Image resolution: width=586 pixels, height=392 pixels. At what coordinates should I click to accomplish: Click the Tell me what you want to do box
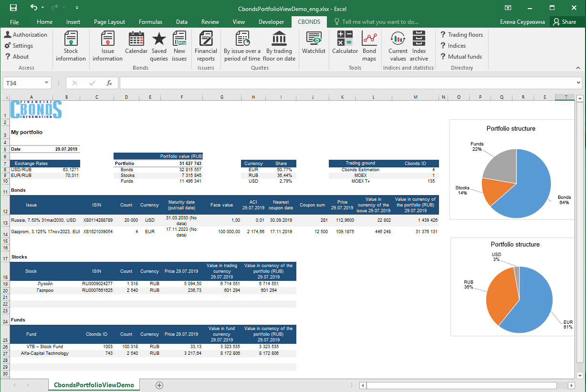pyautogui.click(x=376, y=22)
